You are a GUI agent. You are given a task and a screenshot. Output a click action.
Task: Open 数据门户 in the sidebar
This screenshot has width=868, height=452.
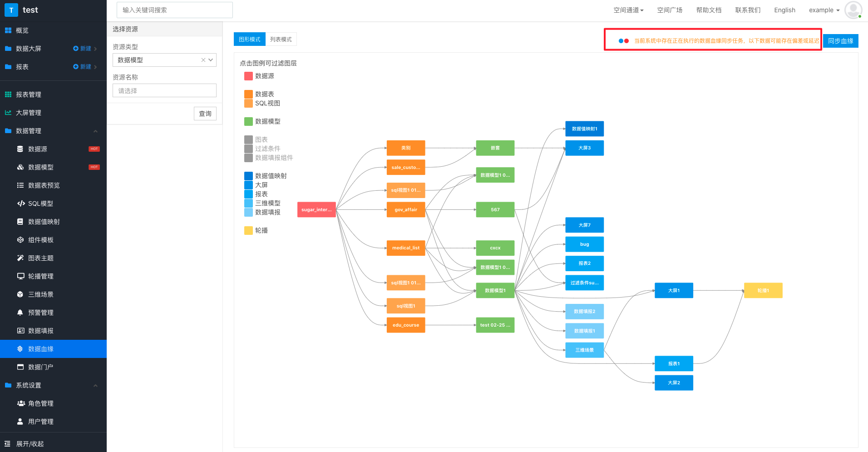[x=40, y=367]
